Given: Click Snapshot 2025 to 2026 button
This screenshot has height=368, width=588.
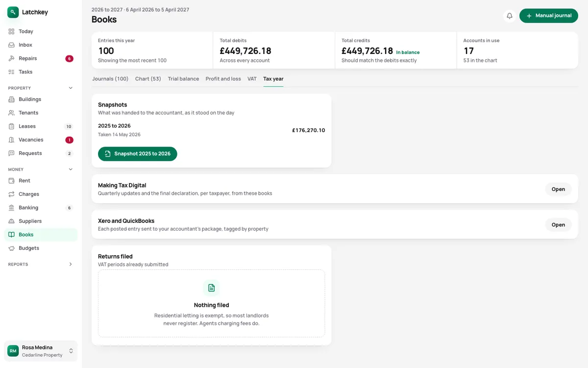Looking at the screenshot, I should click(138, 154).
